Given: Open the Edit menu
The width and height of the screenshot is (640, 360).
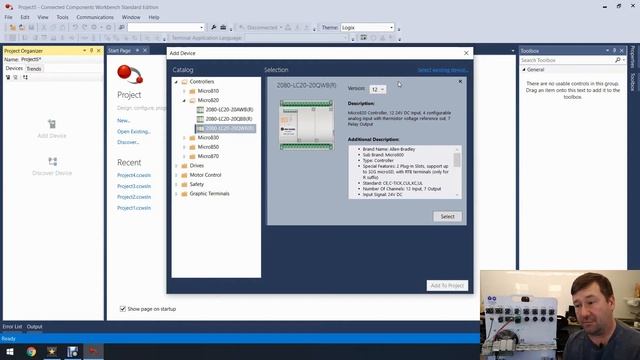Looking at the screenshot, I should coord(25,17).
